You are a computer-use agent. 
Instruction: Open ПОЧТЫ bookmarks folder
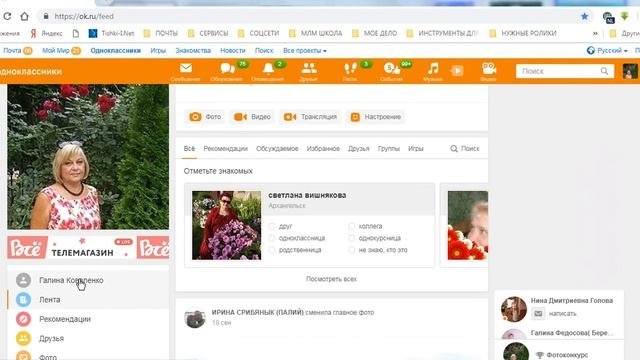161,33
